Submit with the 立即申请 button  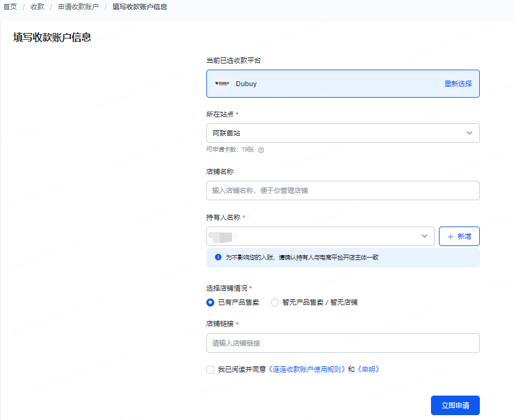455,405
